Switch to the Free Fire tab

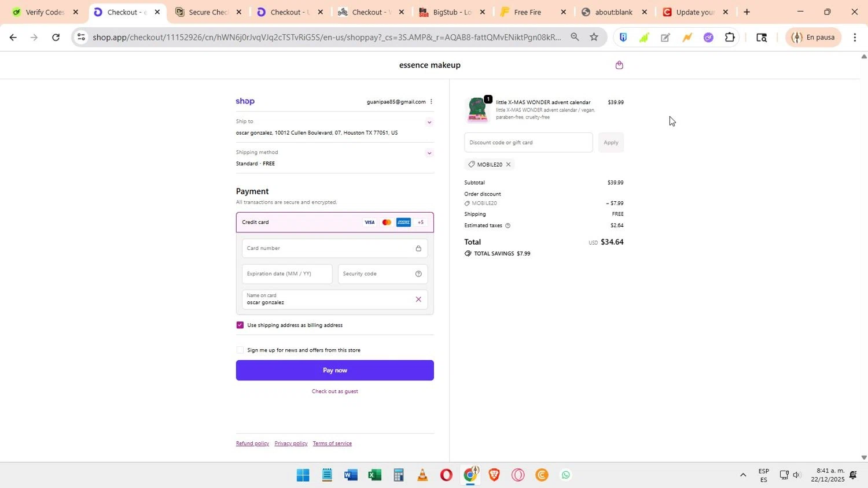528,12
